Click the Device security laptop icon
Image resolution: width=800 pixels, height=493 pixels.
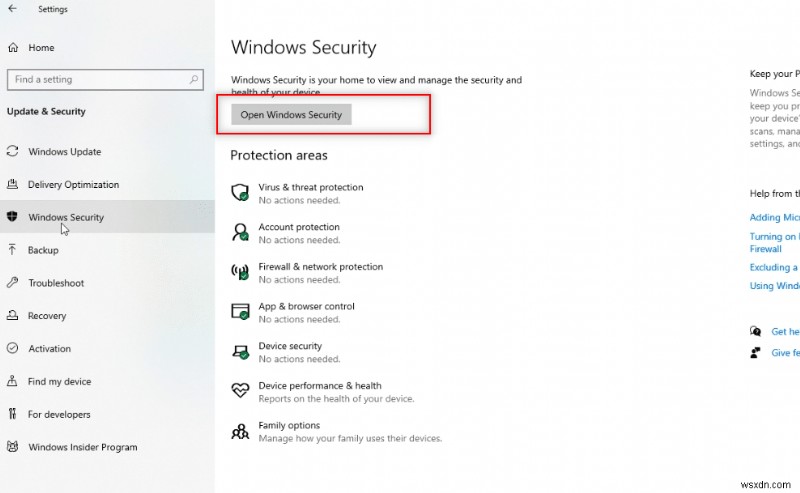[240, 352]
